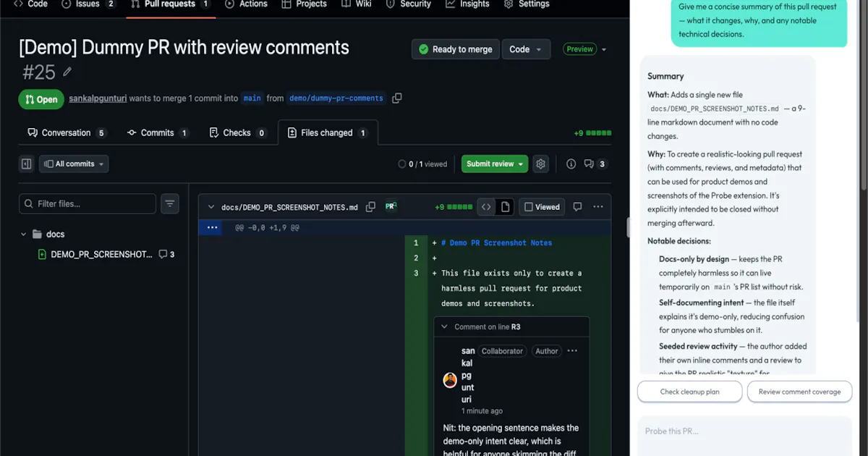Open the Issues repository tab
This screenshot has width=868, height=456.
click(x=88, y=4)
